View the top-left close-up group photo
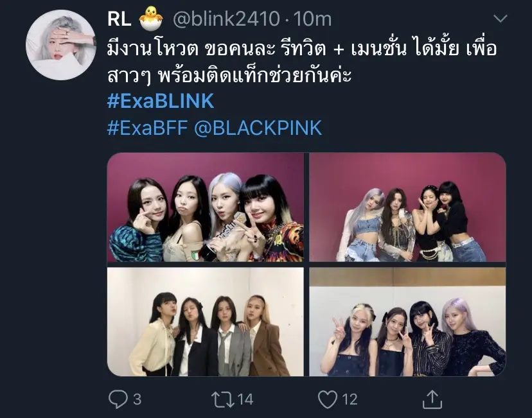Viewport: 532px width, 418px height. coord(205,207)
